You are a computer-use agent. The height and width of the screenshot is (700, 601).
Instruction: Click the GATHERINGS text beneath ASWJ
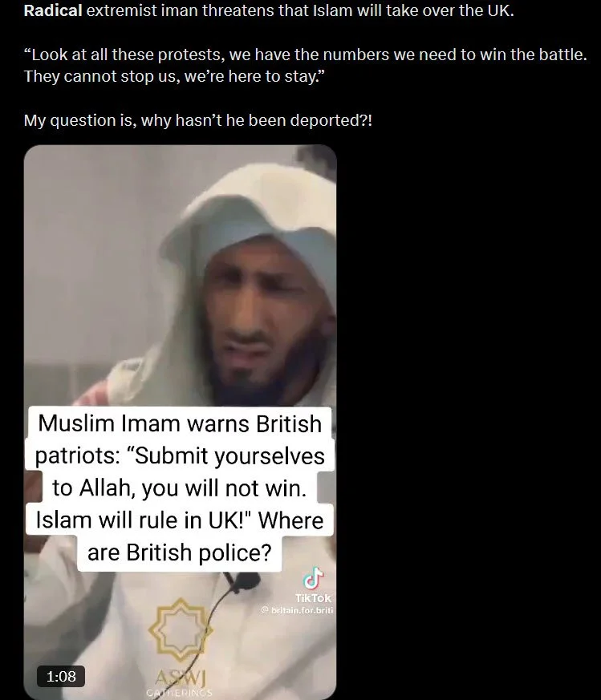[179, 693]
